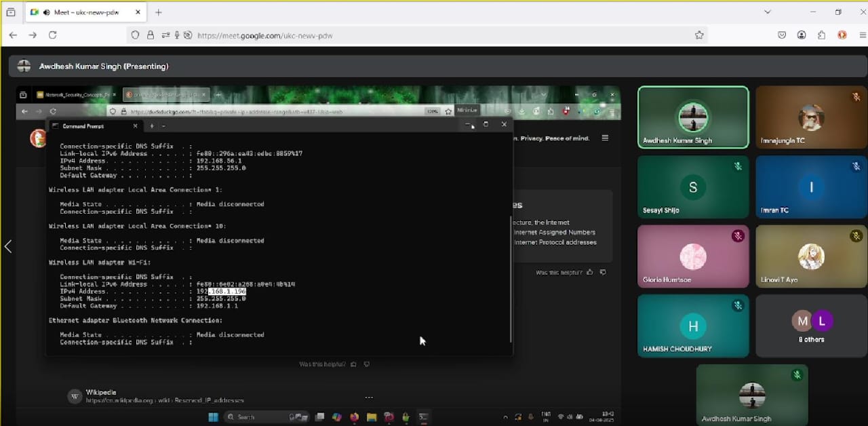Viewport: 868px width, 426px height.
Task: Select Imran TC participant tile
Action: tap(811, 187)
